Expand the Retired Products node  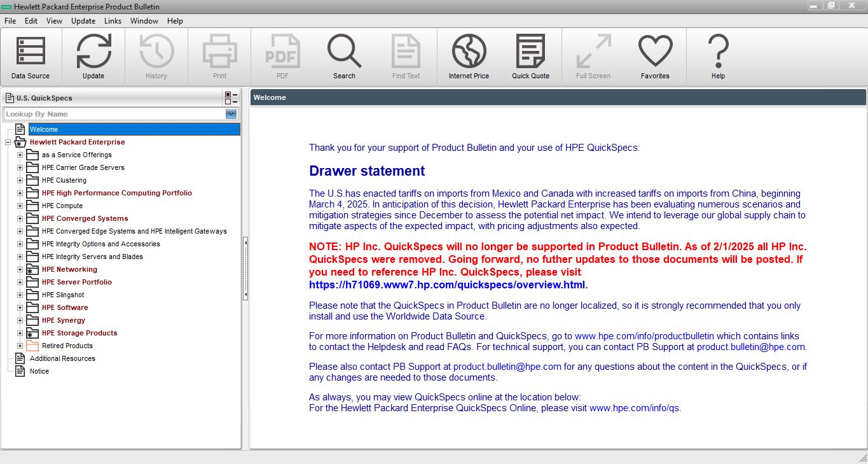tap(20, 346)
